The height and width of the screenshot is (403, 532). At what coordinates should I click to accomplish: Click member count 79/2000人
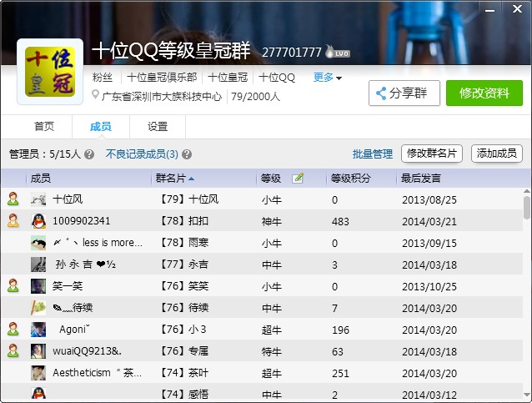tap(255, 97)
